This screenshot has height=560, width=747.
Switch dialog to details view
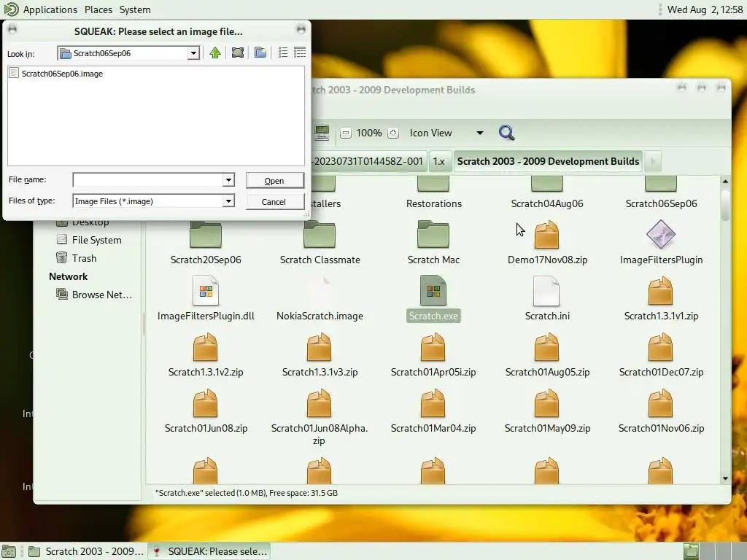tap(300, 52)
